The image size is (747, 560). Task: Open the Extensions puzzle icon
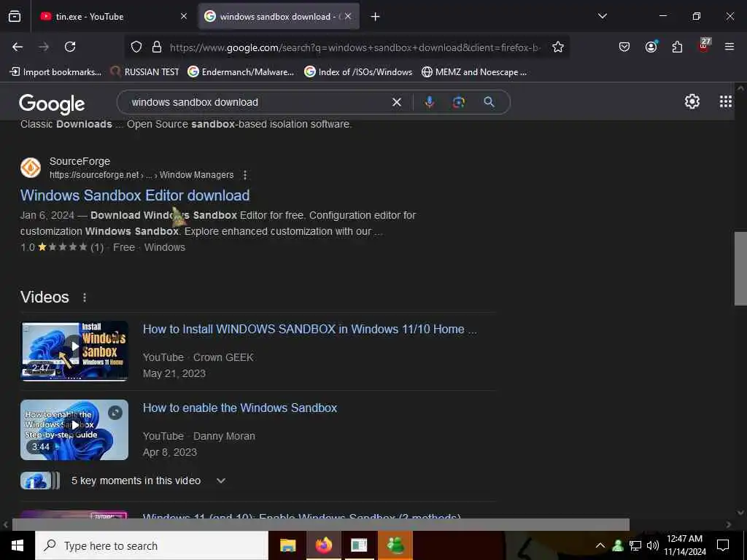click(677, 47)
